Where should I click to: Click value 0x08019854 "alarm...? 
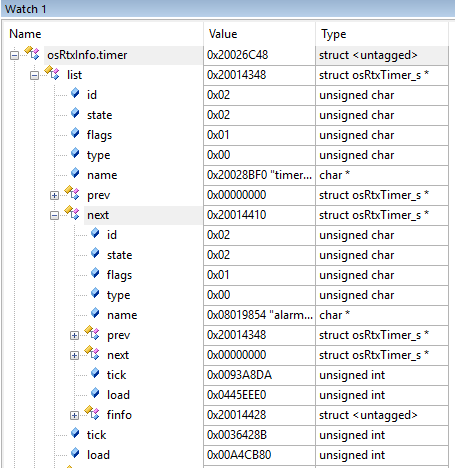259,315
